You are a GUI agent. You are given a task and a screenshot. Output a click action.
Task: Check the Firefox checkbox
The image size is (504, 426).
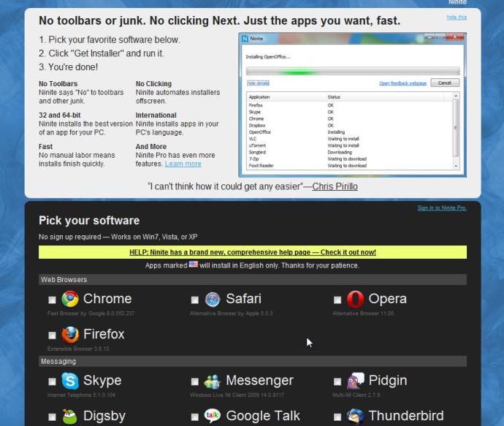point(52,335)
